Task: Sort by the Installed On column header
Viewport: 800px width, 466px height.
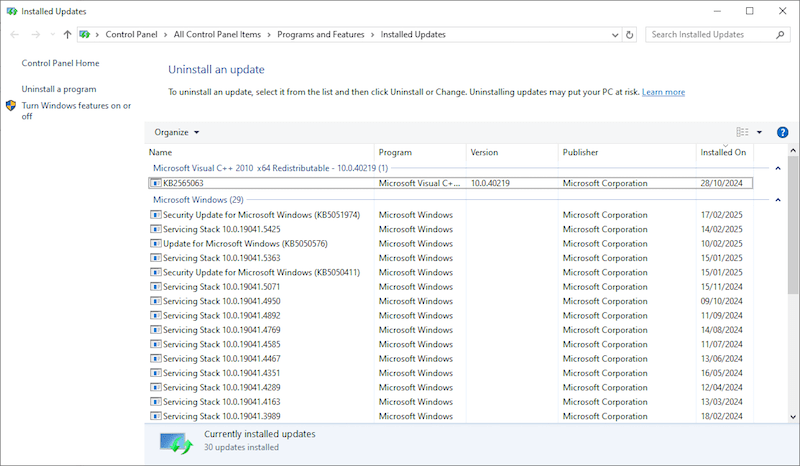Action: click(x=725, y=152)
